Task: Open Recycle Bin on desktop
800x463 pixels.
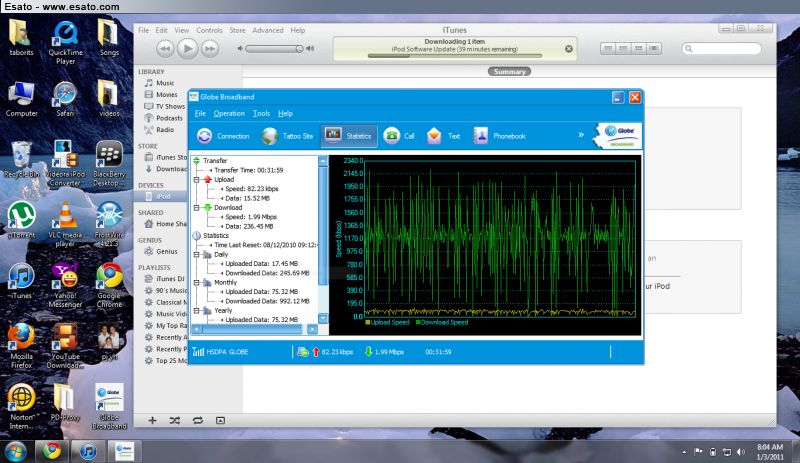Action: 21,159
